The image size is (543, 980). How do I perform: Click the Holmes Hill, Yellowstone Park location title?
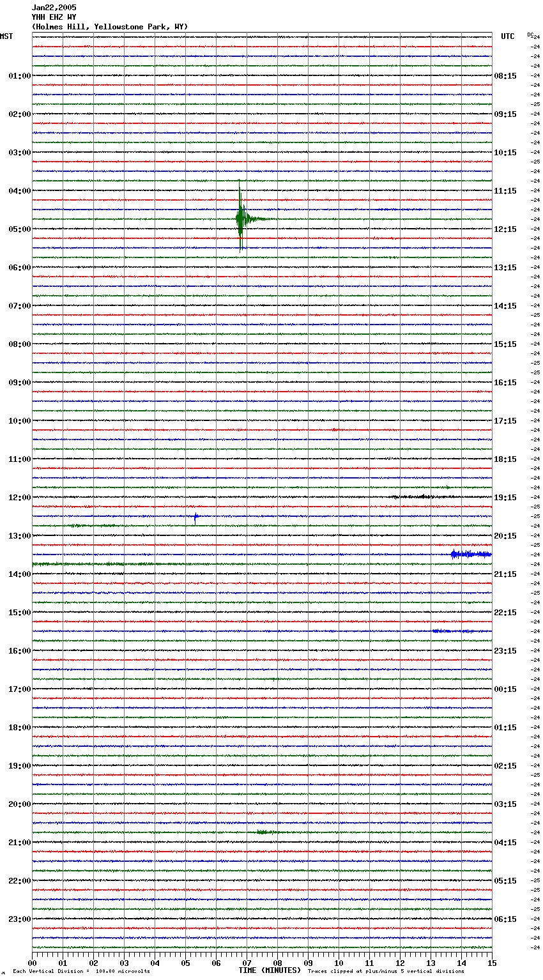click(110, 27)
